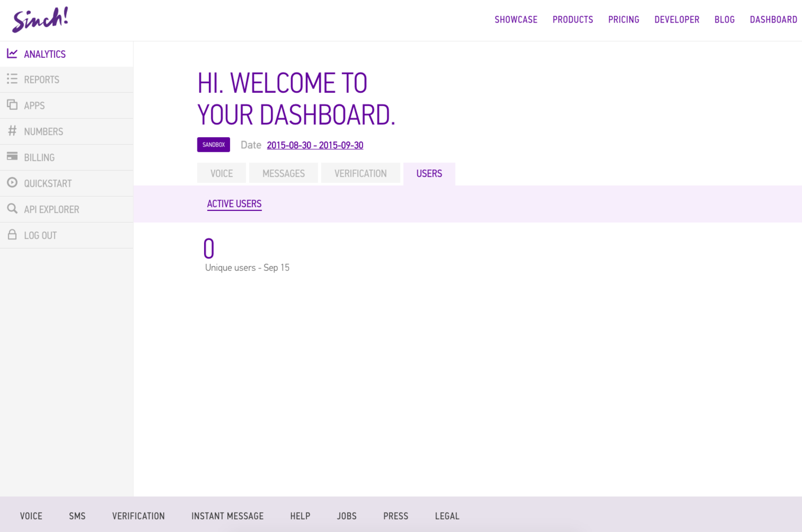The height and width of the screenshot is (532, 802).
Task: Click the Billing card icon
Action: click(x=12, y=157)
